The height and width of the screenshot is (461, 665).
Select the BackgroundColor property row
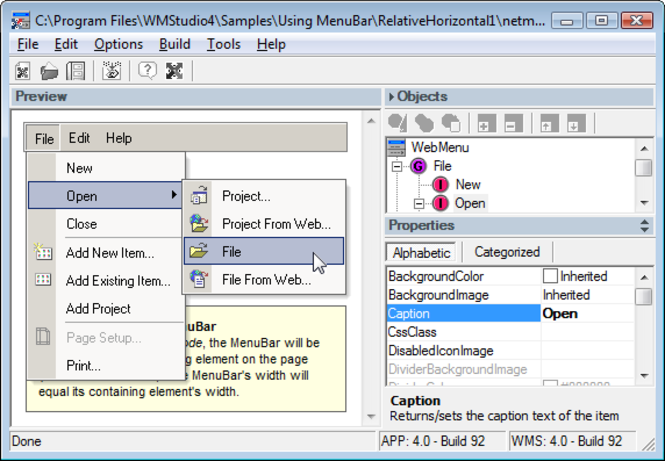click(511, 276)
